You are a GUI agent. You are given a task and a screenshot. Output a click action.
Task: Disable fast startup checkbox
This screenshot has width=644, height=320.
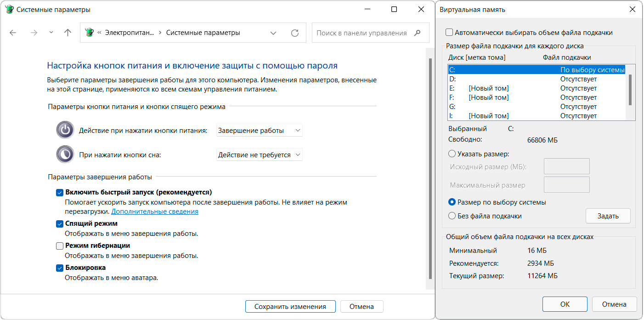[59, 193]
